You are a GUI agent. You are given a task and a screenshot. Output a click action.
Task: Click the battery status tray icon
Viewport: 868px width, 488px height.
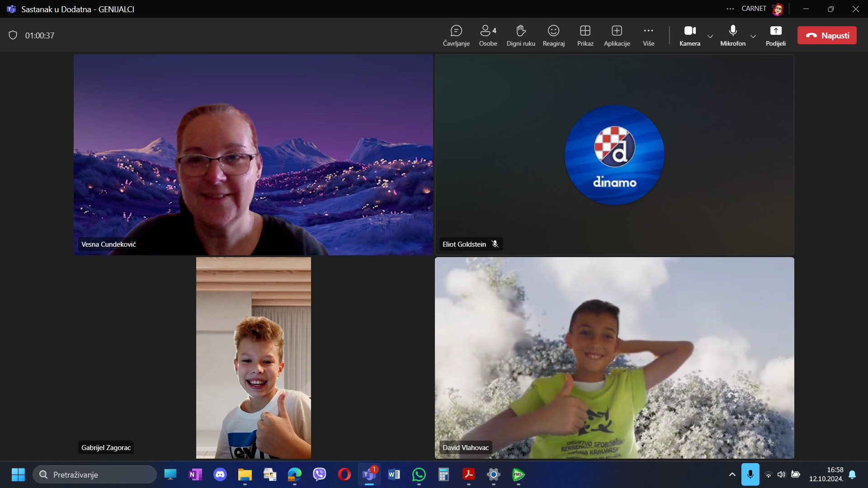(796, 474)
